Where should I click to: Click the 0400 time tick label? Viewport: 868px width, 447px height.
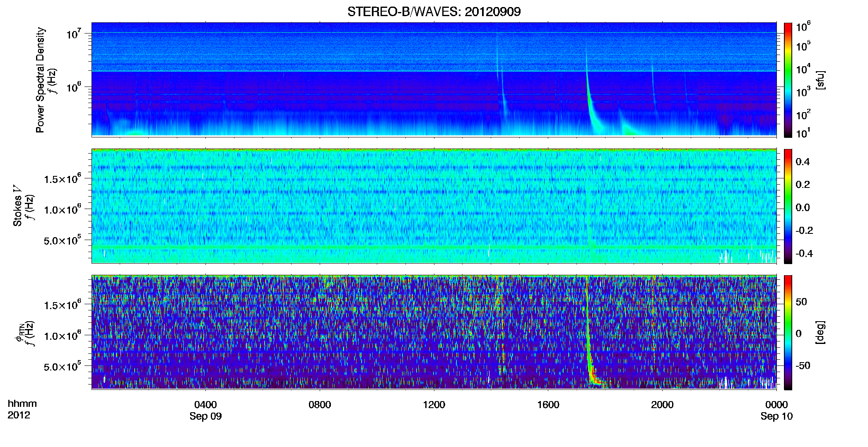[x=205, y=404]
